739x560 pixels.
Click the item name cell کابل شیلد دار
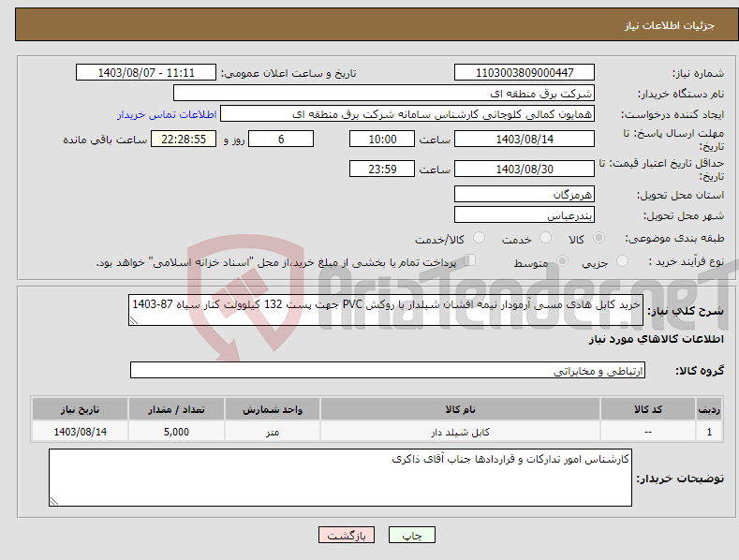click(461, 432)
